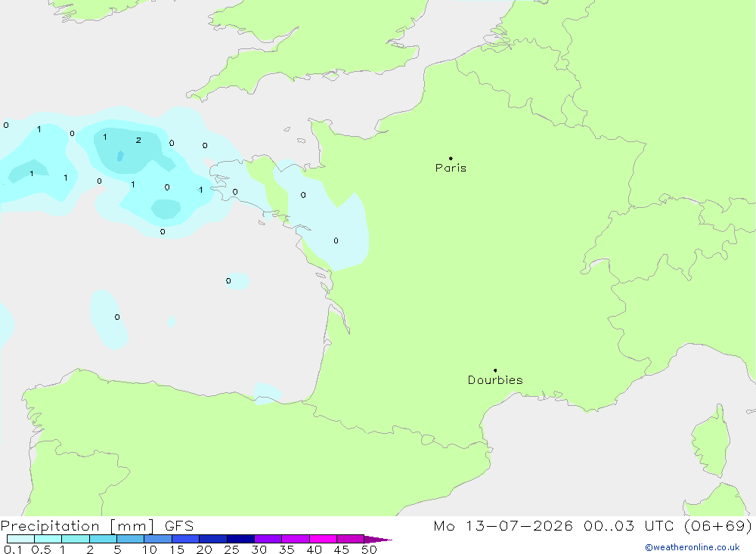Select the 30-35 mm purple legend swatch
The width and height of the screenshot is (756, 554).
click(268, 539)
